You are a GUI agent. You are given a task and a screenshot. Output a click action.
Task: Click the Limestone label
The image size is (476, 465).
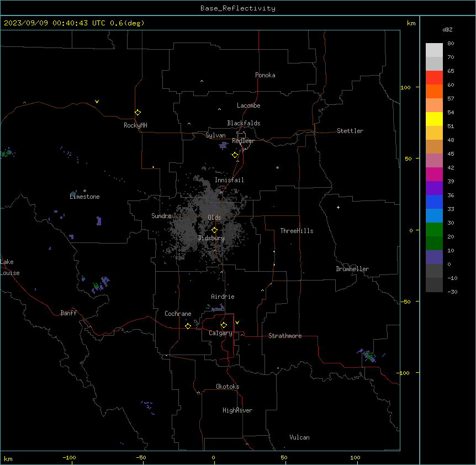pyautogui.click(x=84, y=197)
